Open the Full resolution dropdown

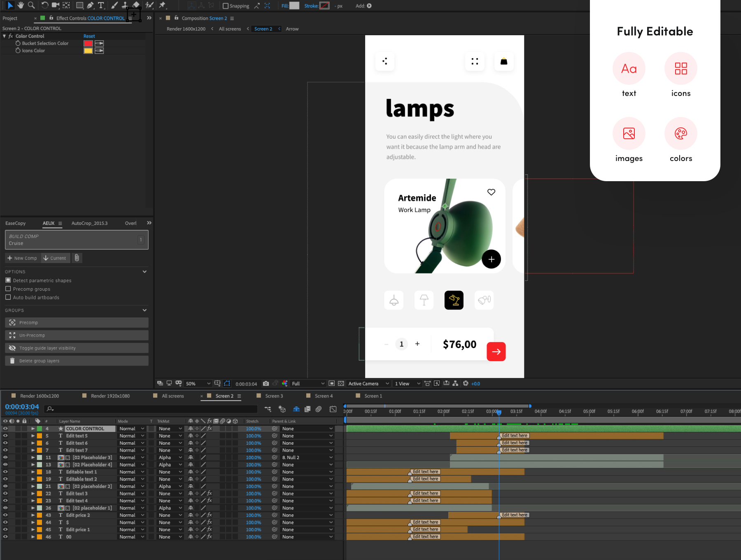(x=308, y=383)
